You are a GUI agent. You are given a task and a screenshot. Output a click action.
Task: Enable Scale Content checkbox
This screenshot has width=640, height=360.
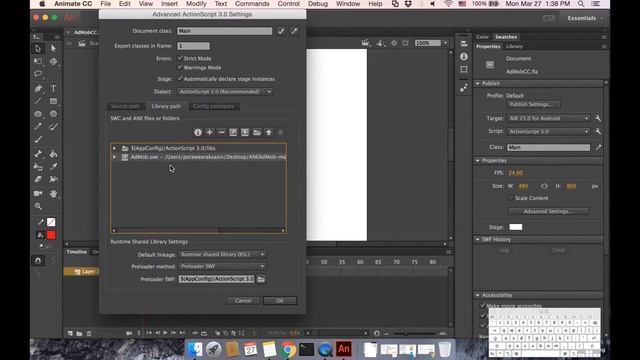(511, 198)
